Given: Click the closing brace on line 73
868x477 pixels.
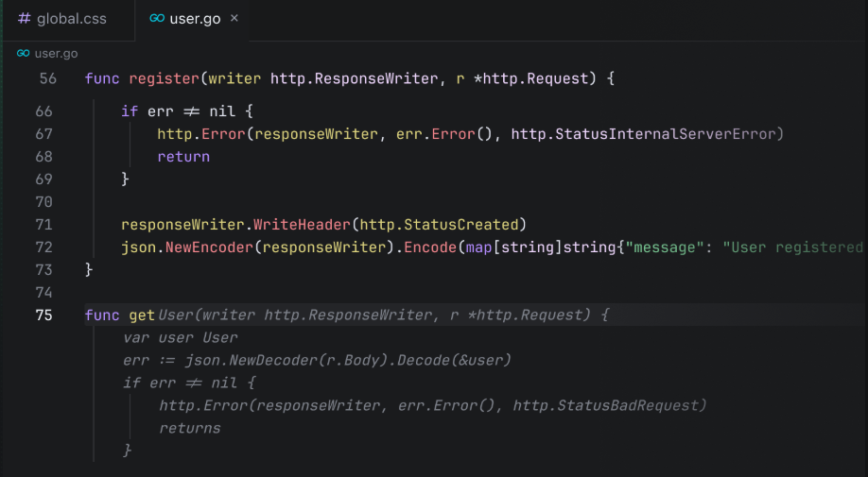Looking at the screenshot, I should [89, 270].
